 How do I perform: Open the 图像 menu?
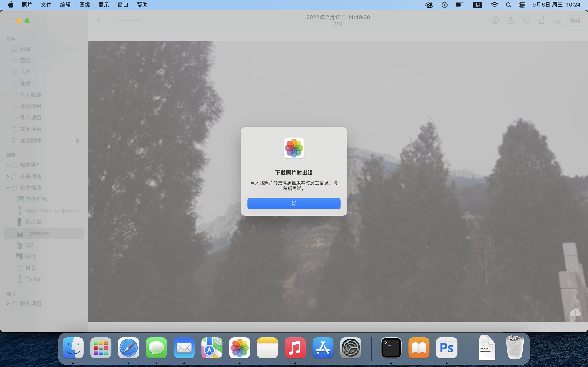(x=85, y=5)
